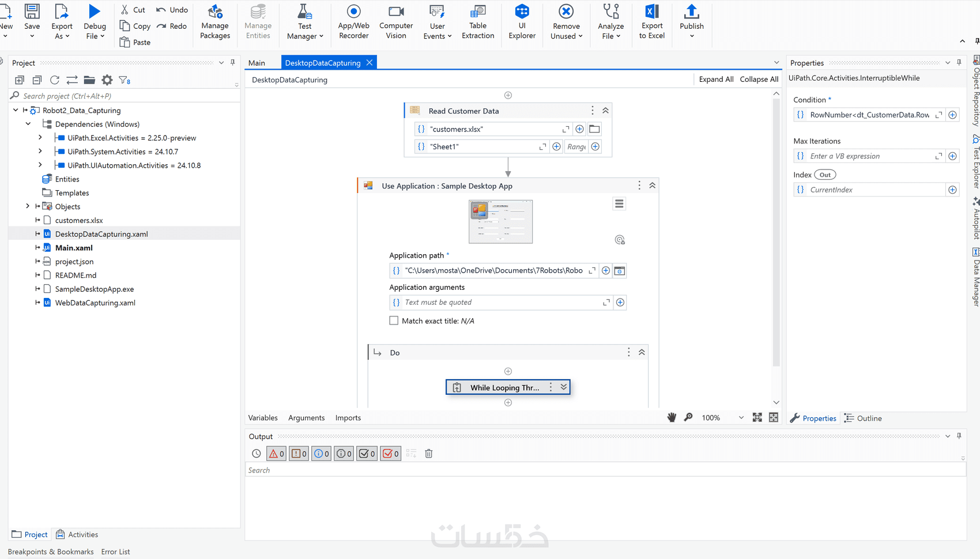This screenshot has width=980, height=559.
Task: Select Main.xaml in project tree
Action: [x=74, y=248]
